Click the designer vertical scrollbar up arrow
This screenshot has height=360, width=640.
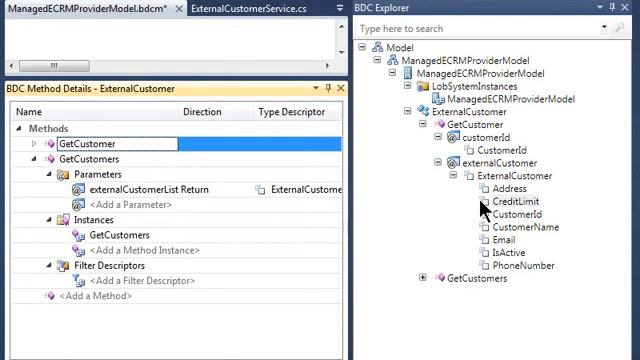coord(342,27)
